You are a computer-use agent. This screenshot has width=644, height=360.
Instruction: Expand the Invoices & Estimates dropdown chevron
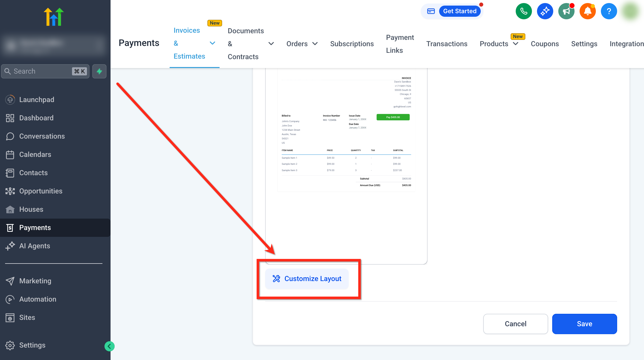click(212, 43)
